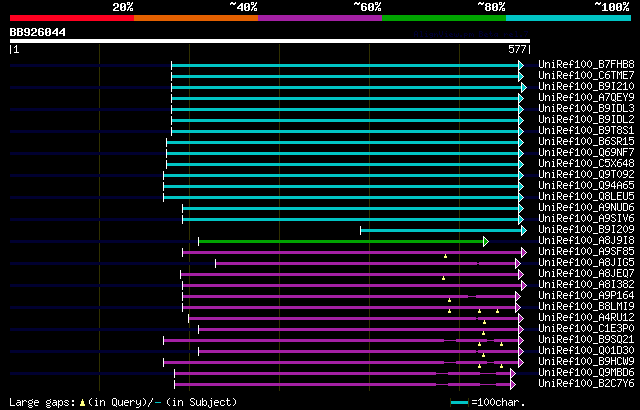Viewport: 640px width, 410px height.
Task: Click yellow gap marker under the A8JEQ7 bar
Action: click(x=443, y=278)
